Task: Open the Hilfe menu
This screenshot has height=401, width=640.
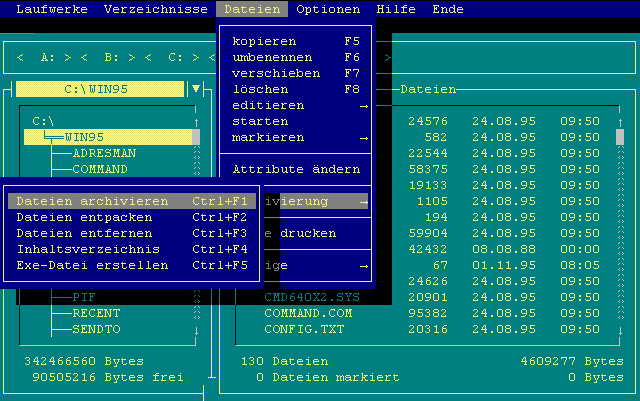Action: tap(396, 9)
